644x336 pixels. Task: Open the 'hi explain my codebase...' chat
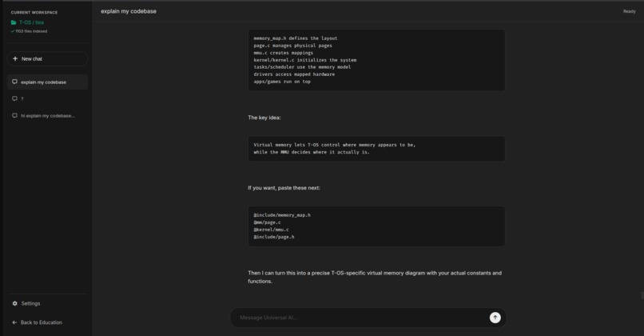[x=47, y=115]
